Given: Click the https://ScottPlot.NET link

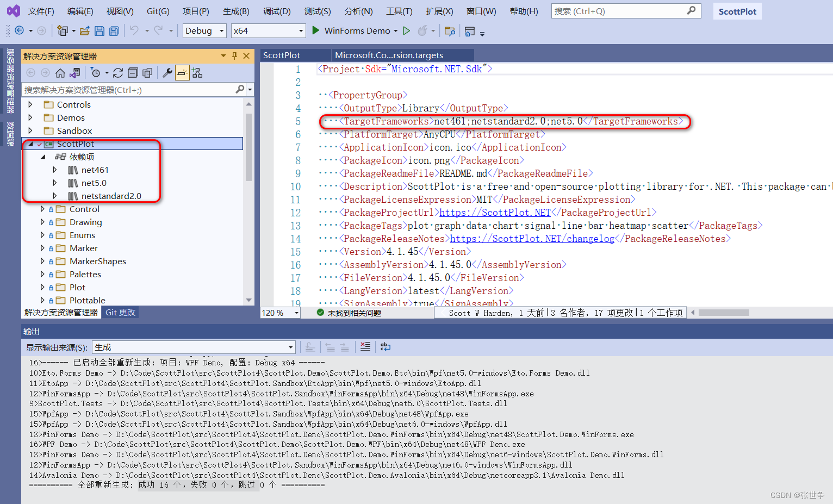Looking at the screenshot, I should click(494, 212).
